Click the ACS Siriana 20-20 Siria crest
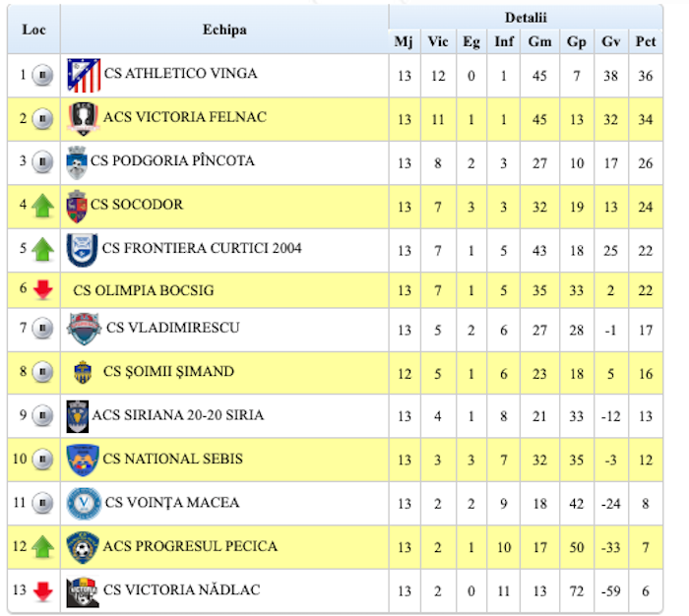 (x=77, y=416)
